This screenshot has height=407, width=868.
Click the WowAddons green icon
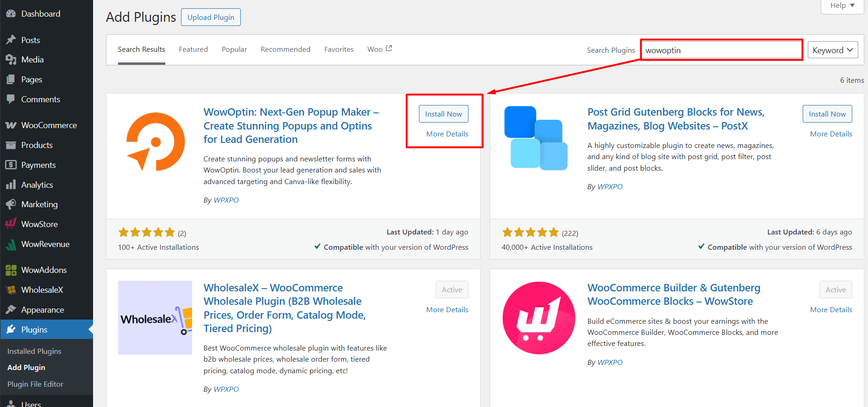coord(11,270)
